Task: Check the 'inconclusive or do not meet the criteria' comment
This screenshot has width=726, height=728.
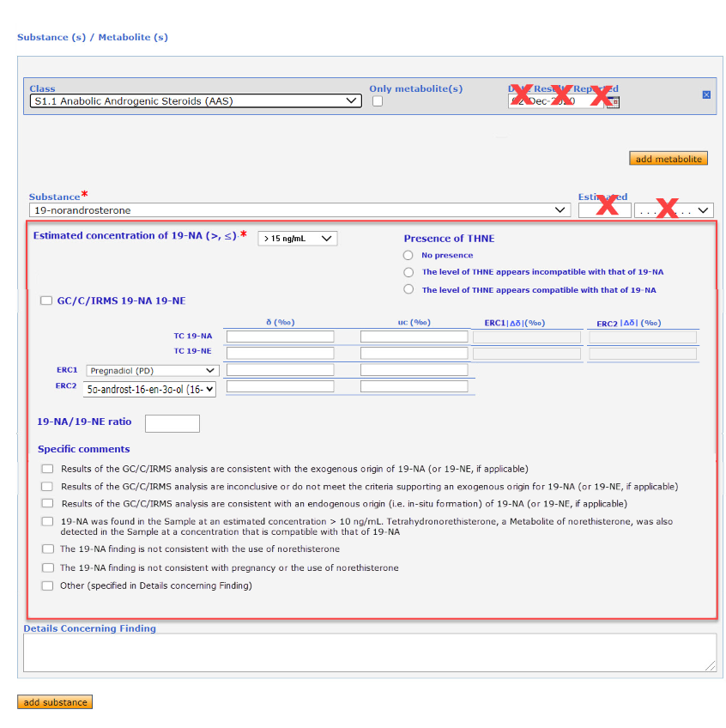Action: tap(47, 486)
